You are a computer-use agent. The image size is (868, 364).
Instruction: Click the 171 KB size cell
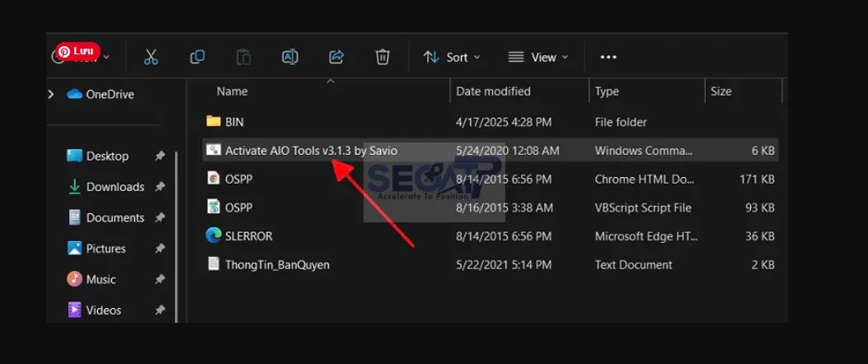point(757,180)
